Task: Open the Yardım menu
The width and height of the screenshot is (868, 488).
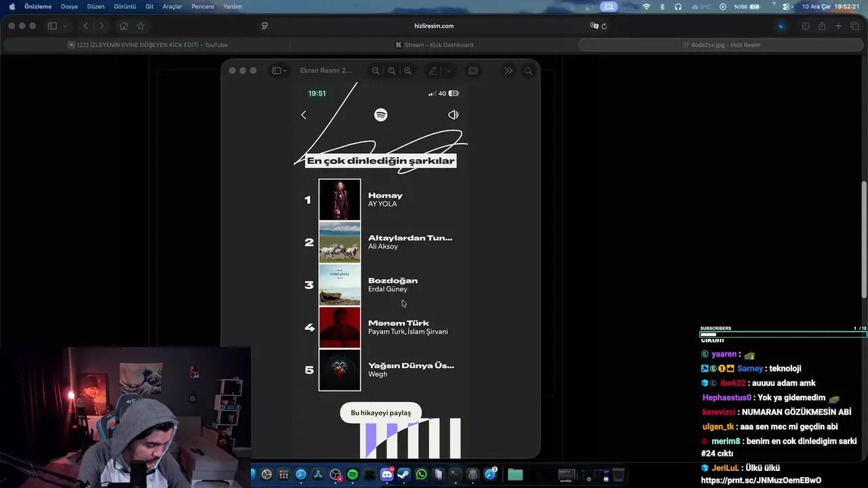Action: (233, 7)
